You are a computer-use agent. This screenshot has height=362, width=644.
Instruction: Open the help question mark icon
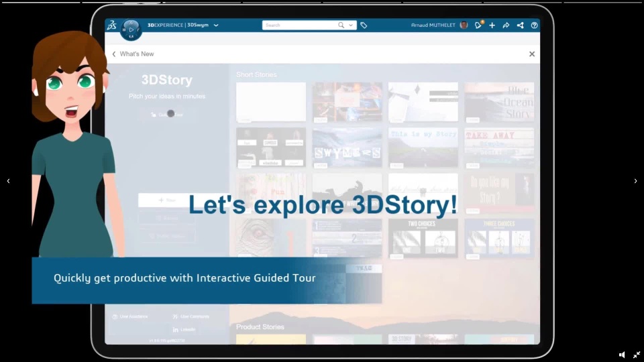pos(535,25)
